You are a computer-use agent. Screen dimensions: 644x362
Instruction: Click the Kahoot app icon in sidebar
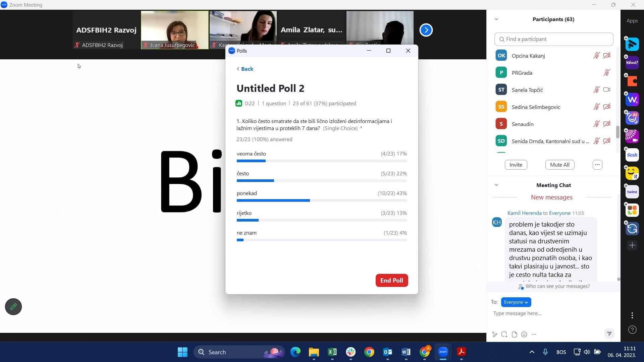click(632, 63)
